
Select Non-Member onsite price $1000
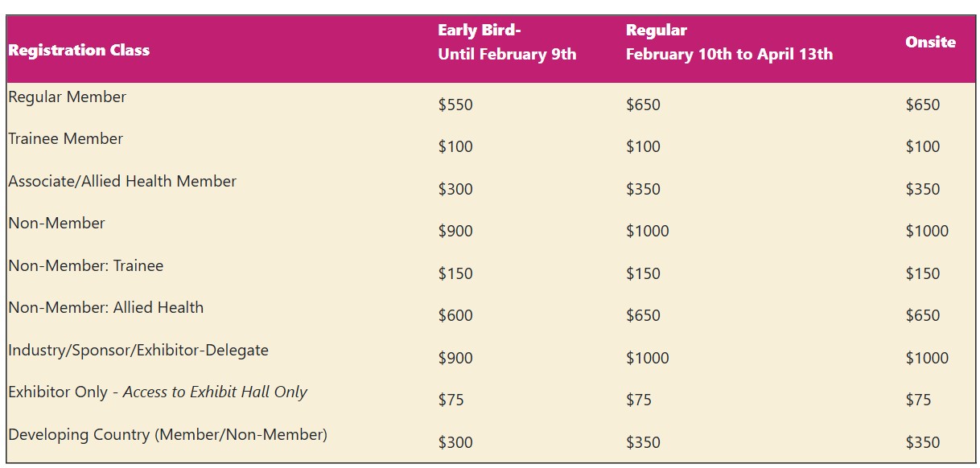tap(927, 232)
